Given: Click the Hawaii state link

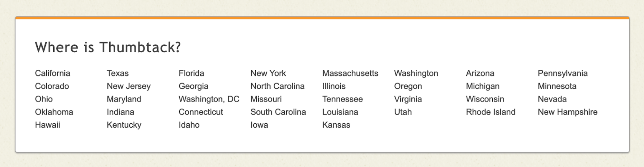Looking at the screenshot, I should coord(47,125).
